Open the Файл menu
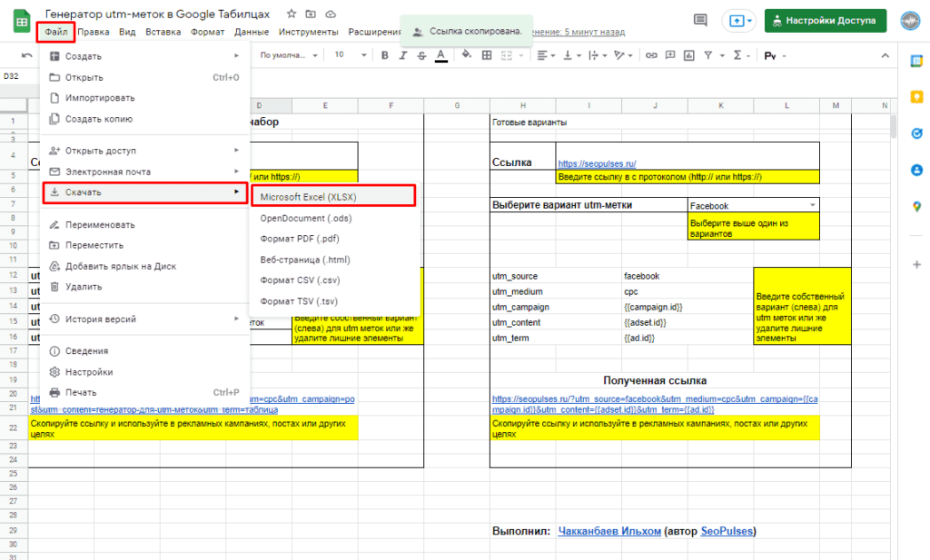 point(55,32)
